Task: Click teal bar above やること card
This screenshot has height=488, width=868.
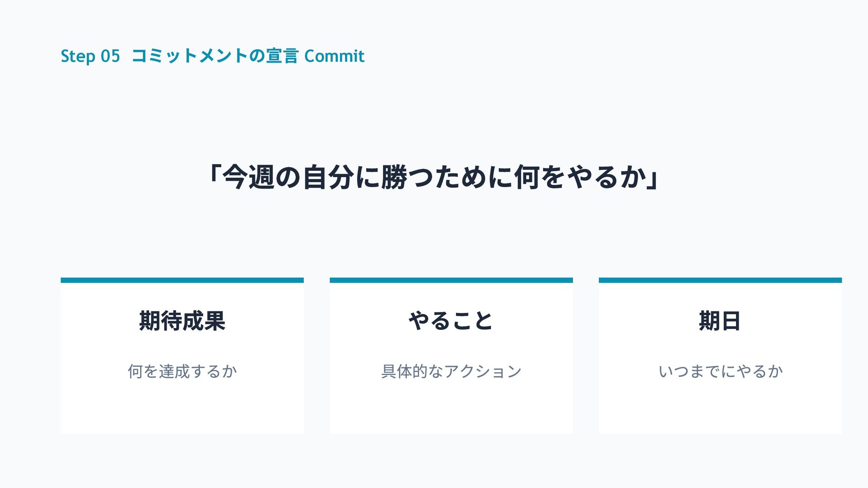Action: point(451,280)
